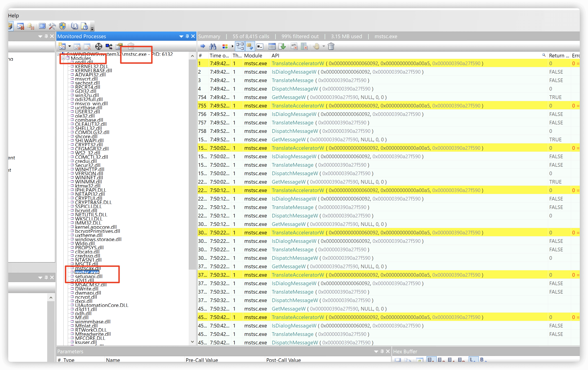Screen dimensions: 588x370
Task: Toggle the call tree view button
Action: [240, 46]
